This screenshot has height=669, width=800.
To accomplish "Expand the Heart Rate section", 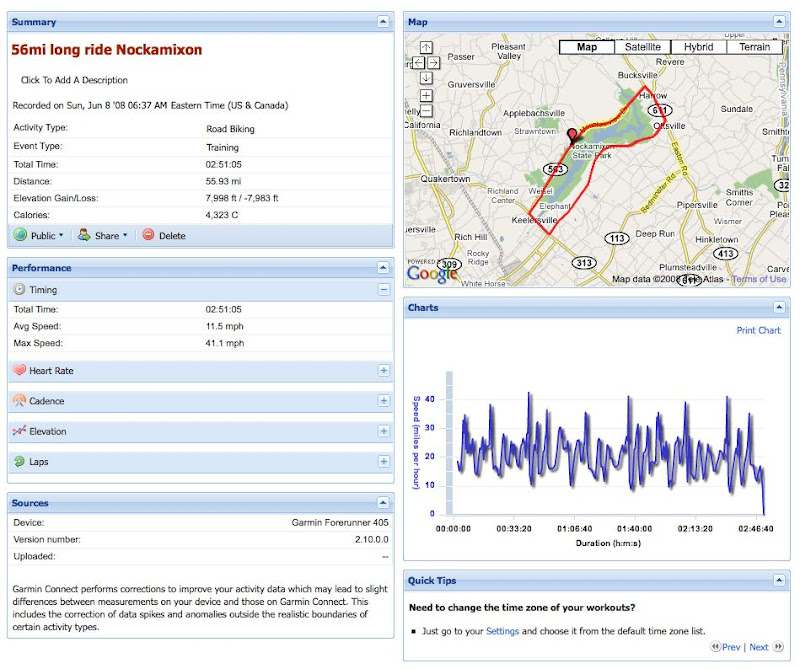I will (383, 371).
